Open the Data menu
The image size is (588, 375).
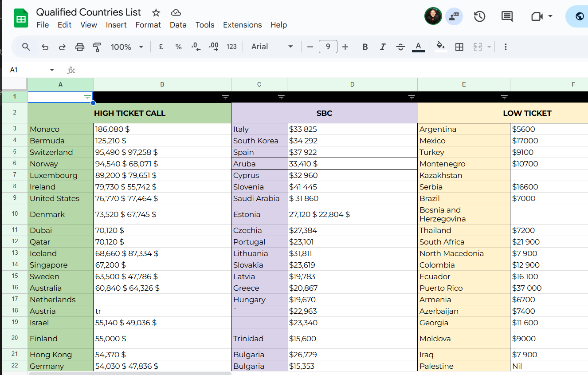point(178,25)
